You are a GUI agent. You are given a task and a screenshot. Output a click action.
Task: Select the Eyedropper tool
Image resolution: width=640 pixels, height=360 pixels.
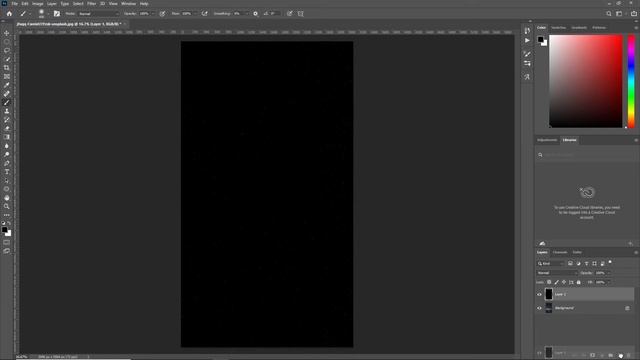[7, 85]
